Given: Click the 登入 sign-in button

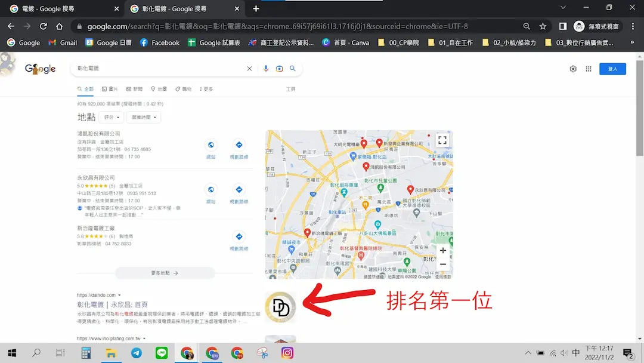Looking at the screenshot, I should coord(612,69).
